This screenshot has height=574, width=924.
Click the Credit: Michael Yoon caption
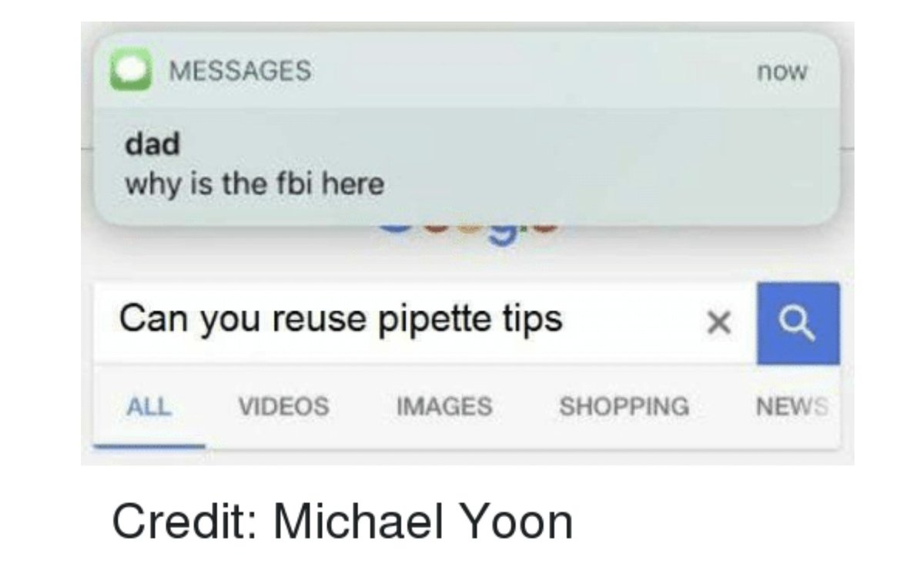(343, 522)
